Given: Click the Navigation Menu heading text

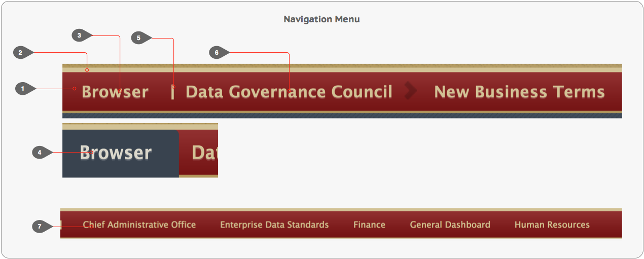Looking at the screenshot, I should (x=321, y=19).
